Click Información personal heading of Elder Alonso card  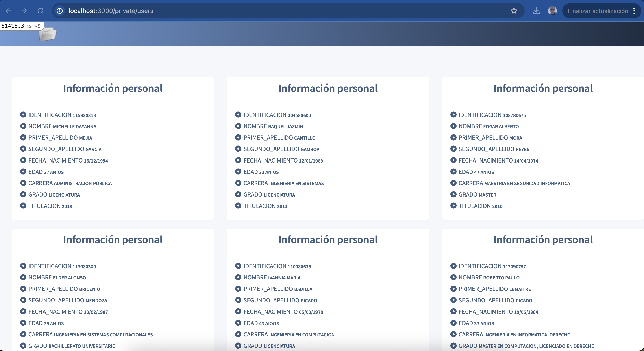[x=113, y=240]
